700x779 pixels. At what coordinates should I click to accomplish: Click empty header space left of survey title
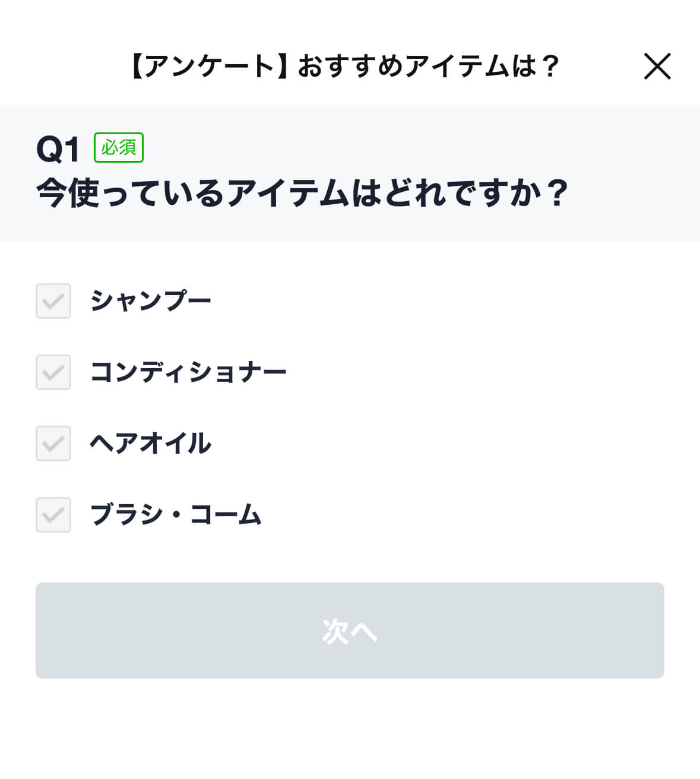tap(59, 66)
